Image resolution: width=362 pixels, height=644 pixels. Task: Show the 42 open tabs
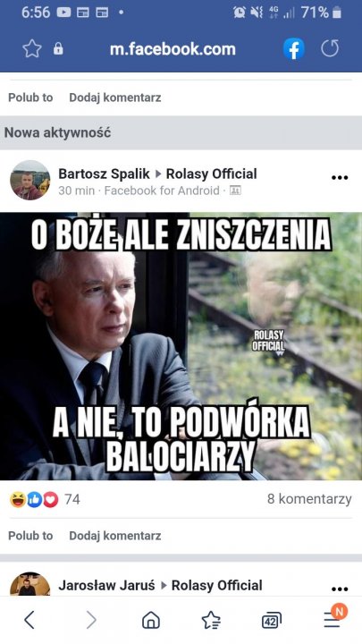coord(272,620)
